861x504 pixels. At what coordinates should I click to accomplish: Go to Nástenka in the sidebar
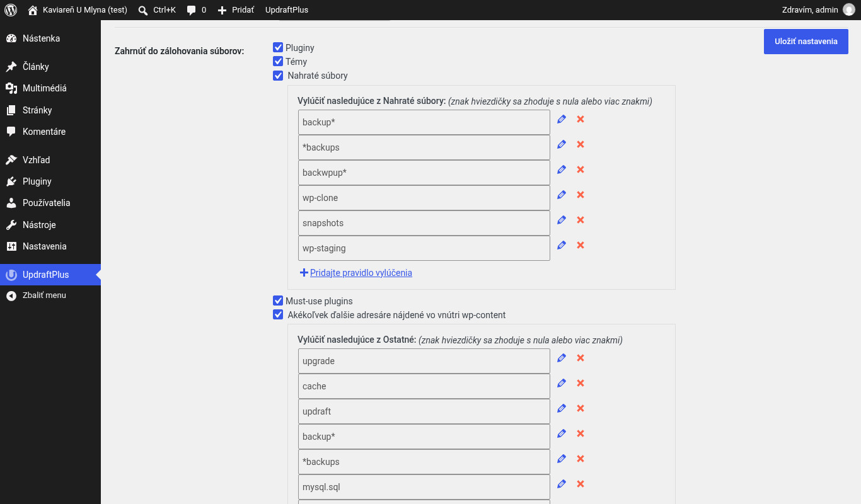tap(50, 38)
